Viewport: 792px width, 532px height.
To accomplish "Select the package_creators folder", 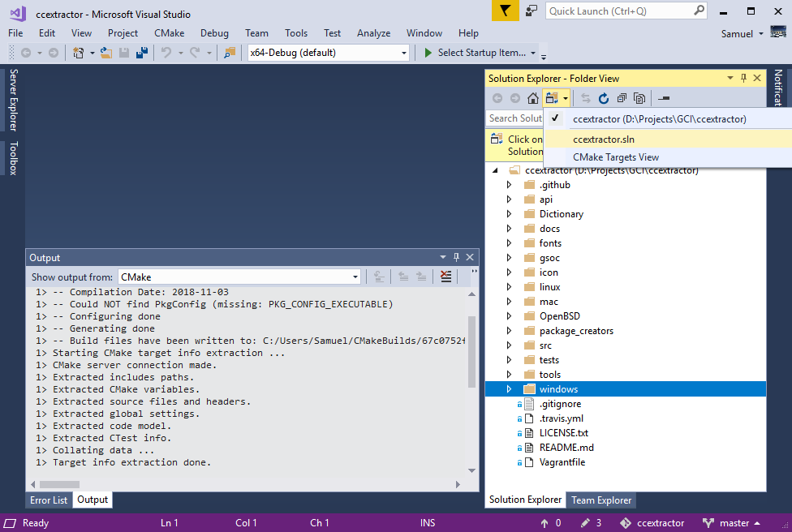I will point(576,331).
